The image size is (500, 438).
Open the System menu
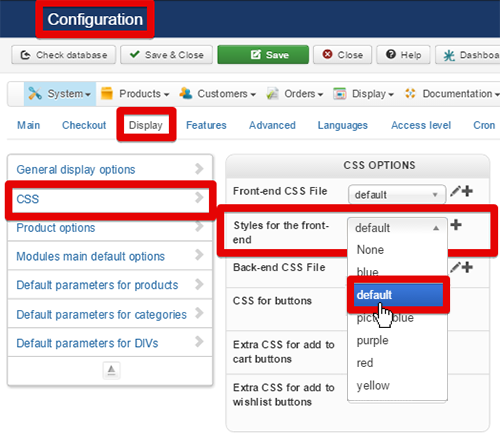pyautogui.click(x=60, y=94)
